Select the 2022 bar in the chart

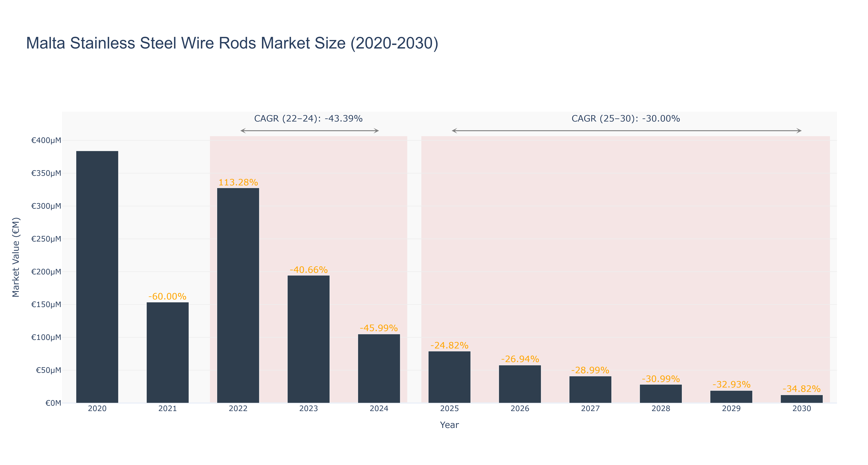(238, 296)
